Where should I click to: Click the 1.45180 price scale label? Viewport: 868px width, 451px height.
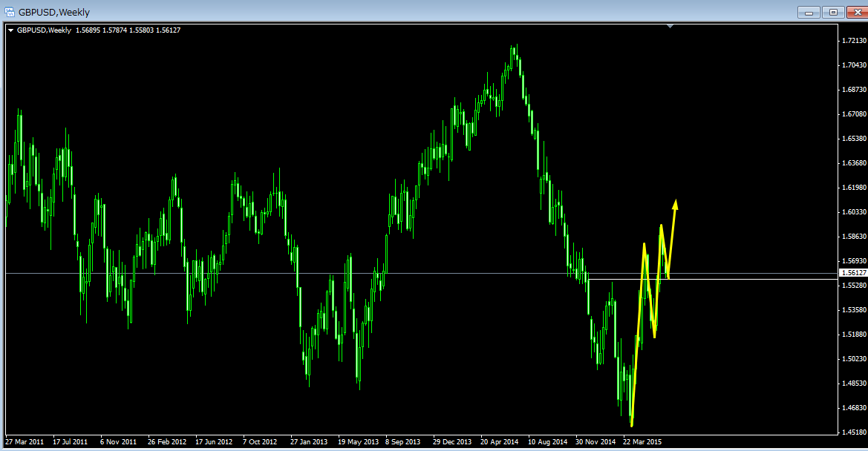click(x=852, y=432)
